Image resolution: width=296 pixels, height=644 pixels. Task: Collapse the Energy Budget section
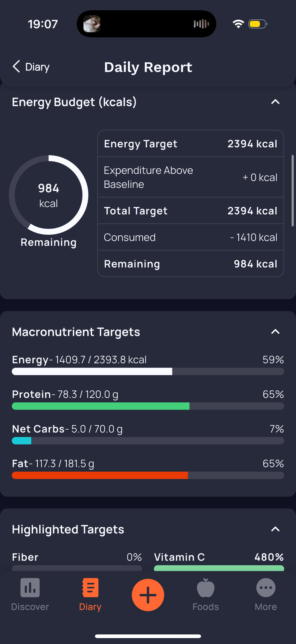pos(275,102)
